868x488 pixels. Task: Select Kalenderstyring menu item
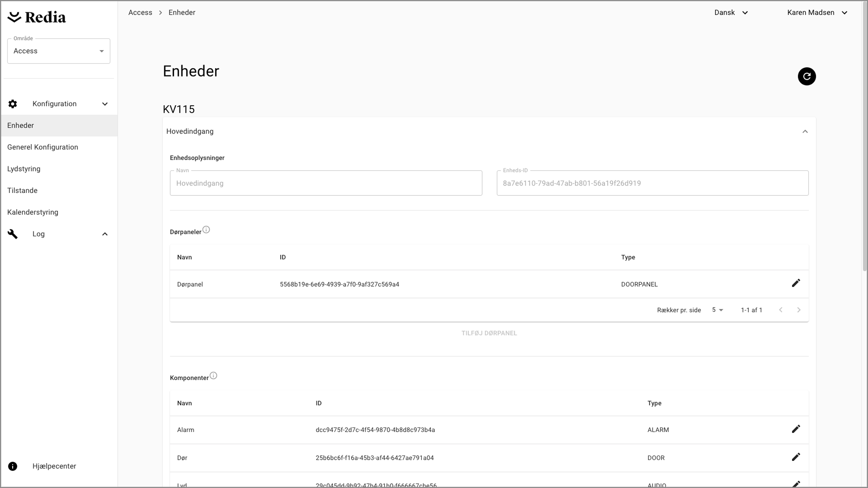tap(33, 212)
